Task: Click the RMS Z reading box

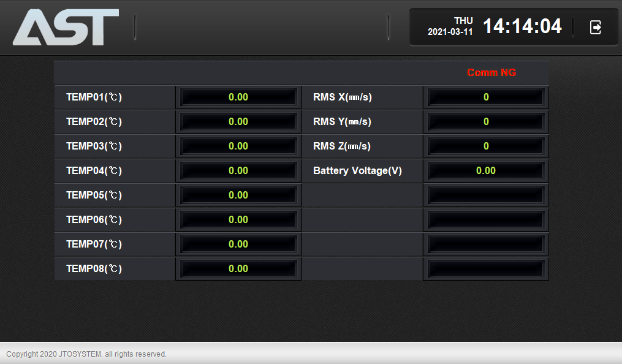Action: pos(486,146)
